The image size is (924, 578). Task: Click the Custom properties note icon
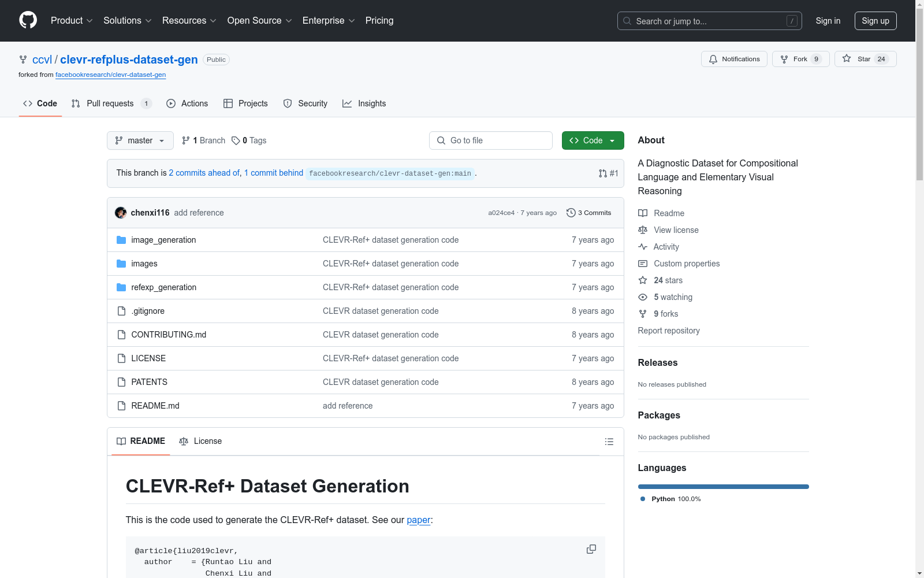643,264
